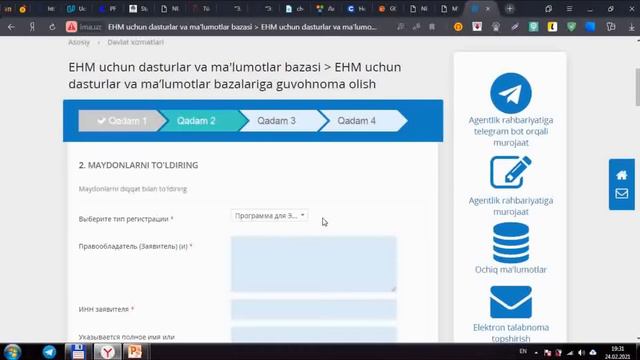The width and height of the screenshot is (640, 360).
Task: Open the database stack icon
Action: (x=511, y=242)
